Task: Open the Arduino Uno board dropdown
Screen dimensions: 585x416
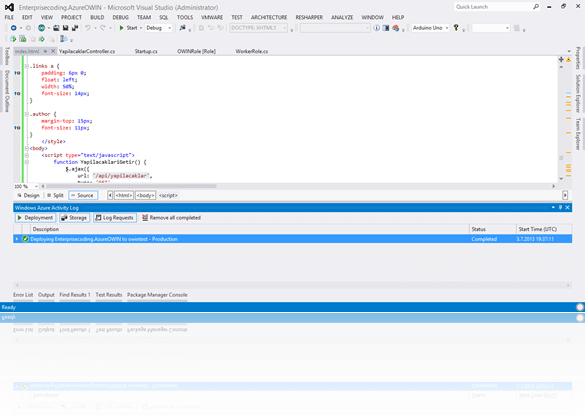Action: pyautogui.click(x=447, y=28)
